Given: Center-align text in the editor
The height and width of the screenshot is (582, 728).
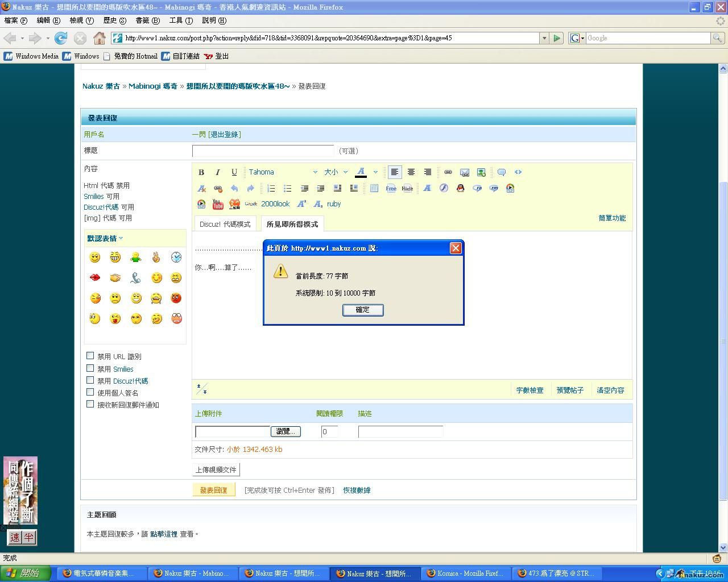Looking at the screenshot, I should tap(411, 172).
